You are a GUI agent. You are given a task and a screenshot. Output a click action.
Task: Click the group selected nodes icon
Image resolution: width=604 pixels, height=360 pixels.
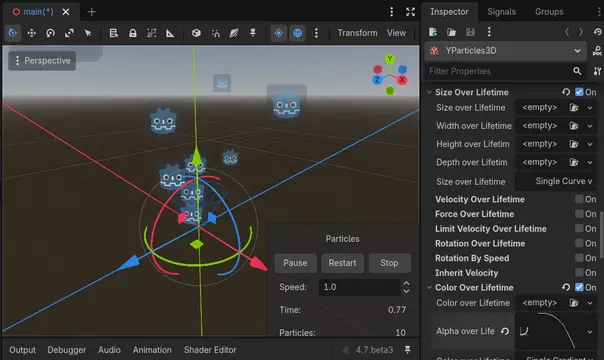click(151, 33)
